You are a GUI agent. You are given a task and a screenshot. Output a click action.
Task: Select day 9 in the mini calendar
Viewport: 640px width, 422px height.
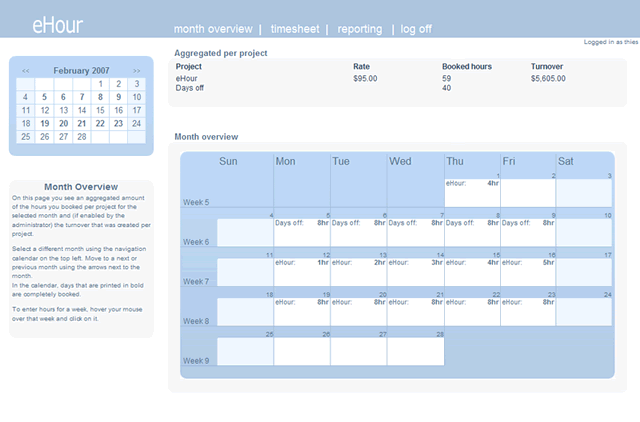(118, 97)
